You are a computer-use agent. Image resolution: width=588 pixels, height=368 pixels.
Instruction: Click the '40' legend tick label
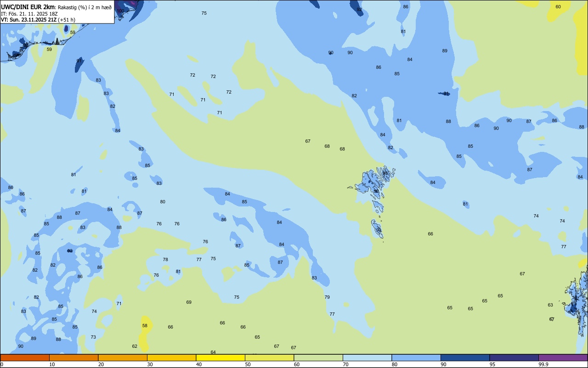(199, 364)
